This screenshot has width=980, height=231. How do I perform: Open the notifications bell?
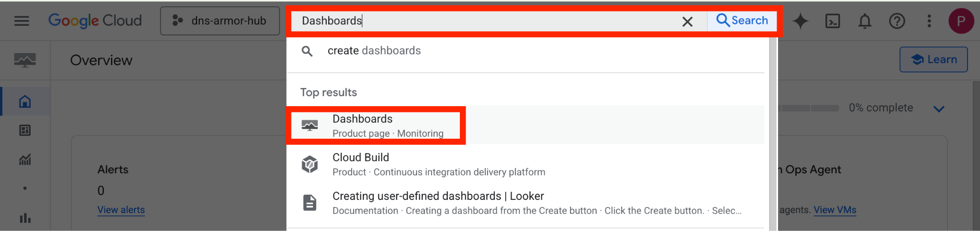pos(865,21)
